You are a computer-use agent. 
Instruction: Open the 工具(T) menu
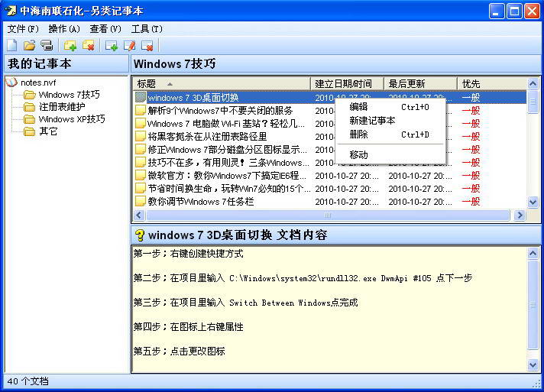click(x=147, y=29)
